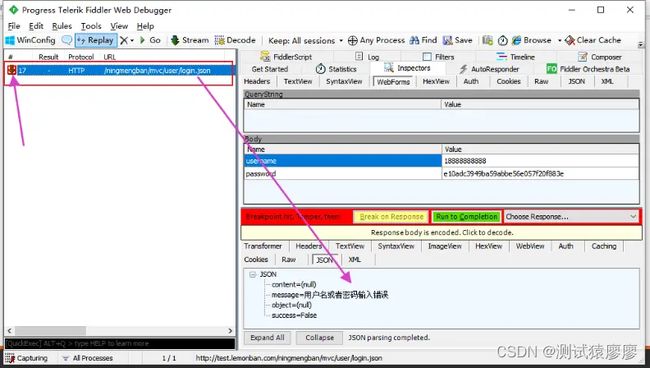Open the Statistics tab
This screenshot has width=650, height=368.
point(336,69)
